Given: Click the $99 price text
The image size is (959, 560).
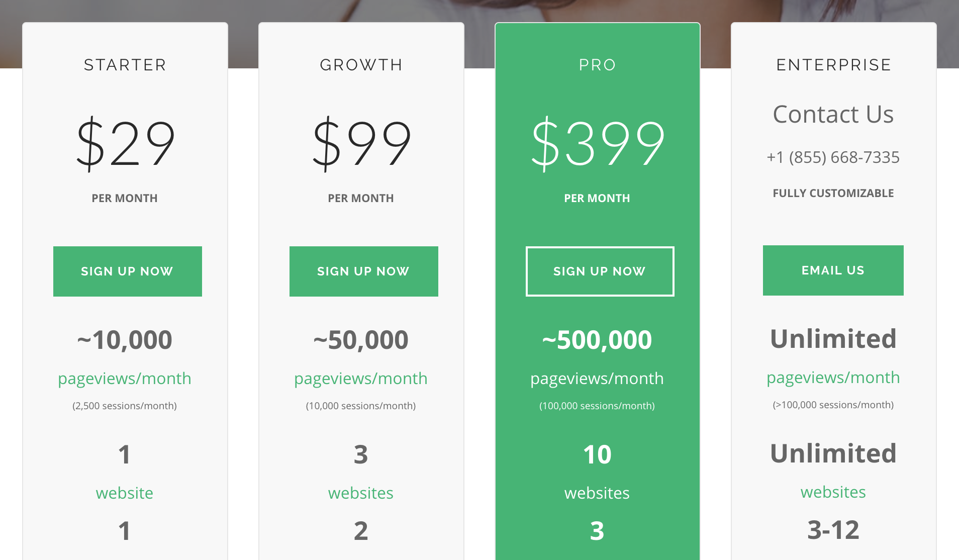Looking at the screenshot, I should [361, 144].
